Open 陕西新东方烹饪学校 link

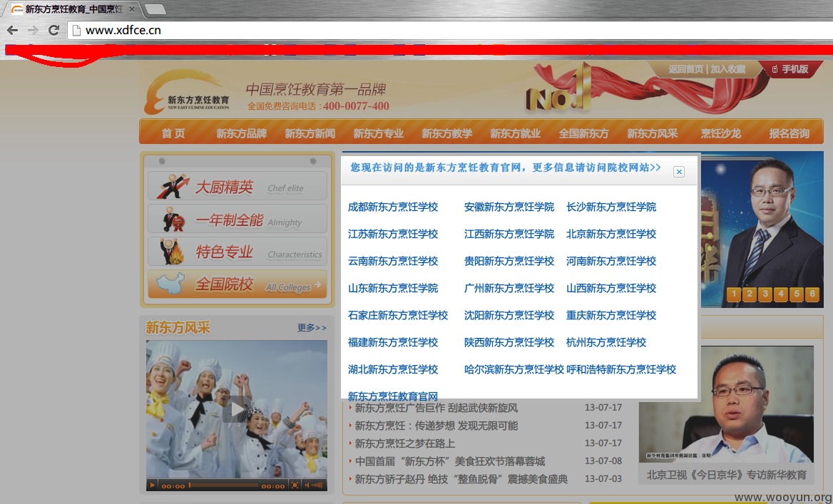(x=509, y=342)
